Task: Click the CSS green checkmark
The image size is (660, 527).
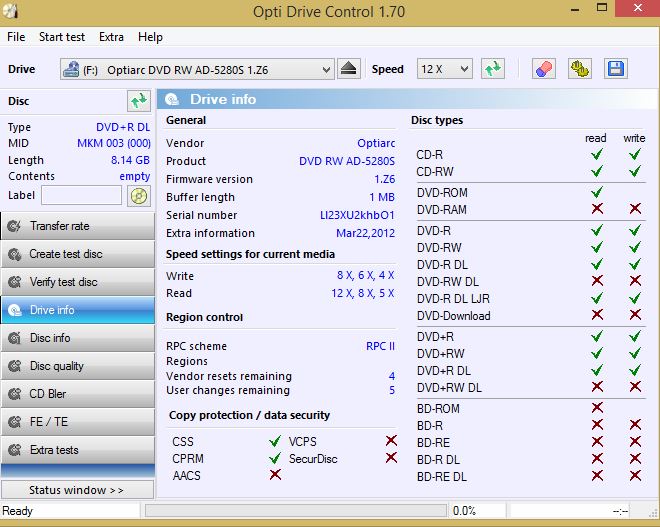Action: 275,441
